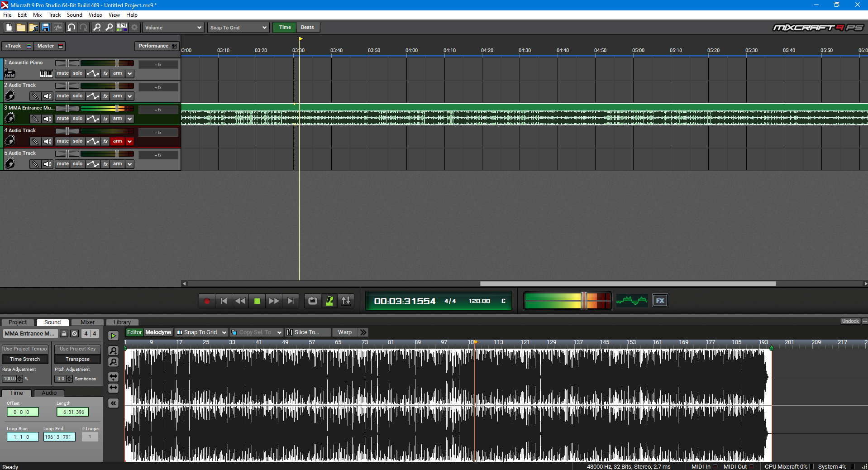Toggle the lock icon beside clip name

click(x=64, y=334)
